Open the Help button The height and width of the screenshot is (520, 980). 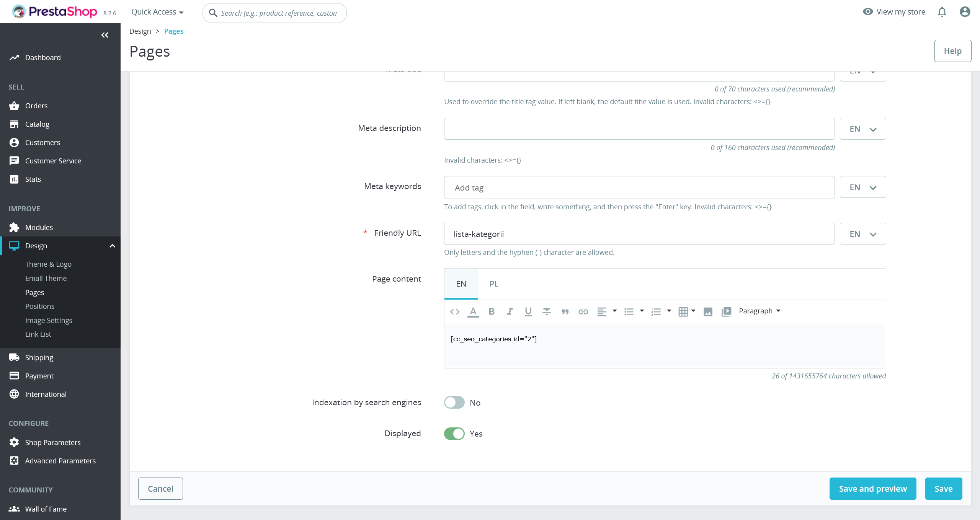[953, 51]
